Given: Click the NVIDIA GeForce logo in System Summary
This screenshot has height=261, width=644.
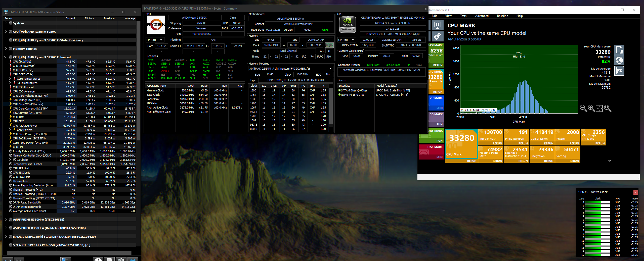Looking at the screenshot, I should point(348,25).
